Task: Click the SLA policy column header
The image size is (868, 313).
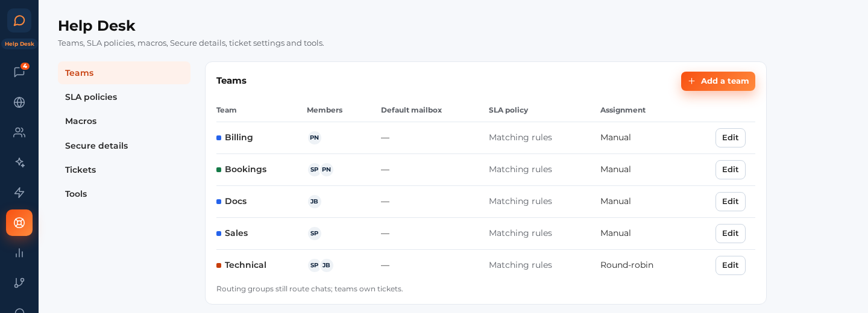Action: [x=508, y=110]
